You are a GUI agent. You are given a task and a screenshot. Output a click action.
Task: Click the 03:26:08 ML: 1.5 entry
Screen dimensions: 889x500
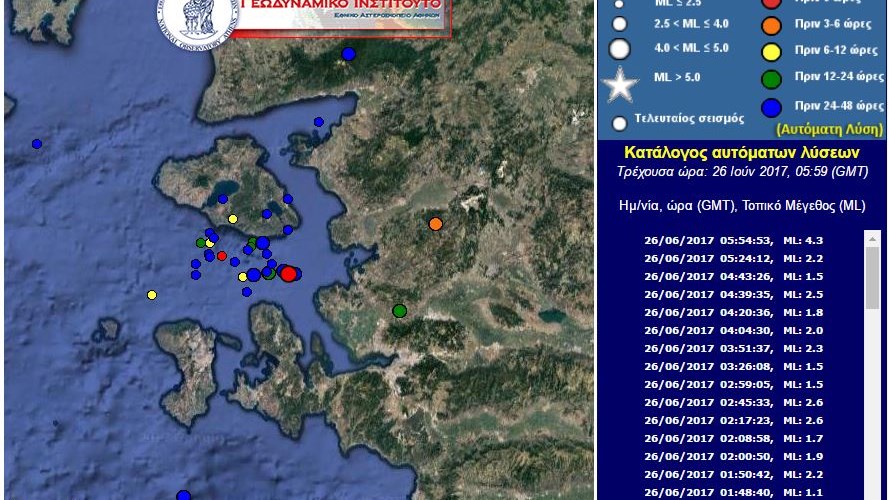coord(733,367)
